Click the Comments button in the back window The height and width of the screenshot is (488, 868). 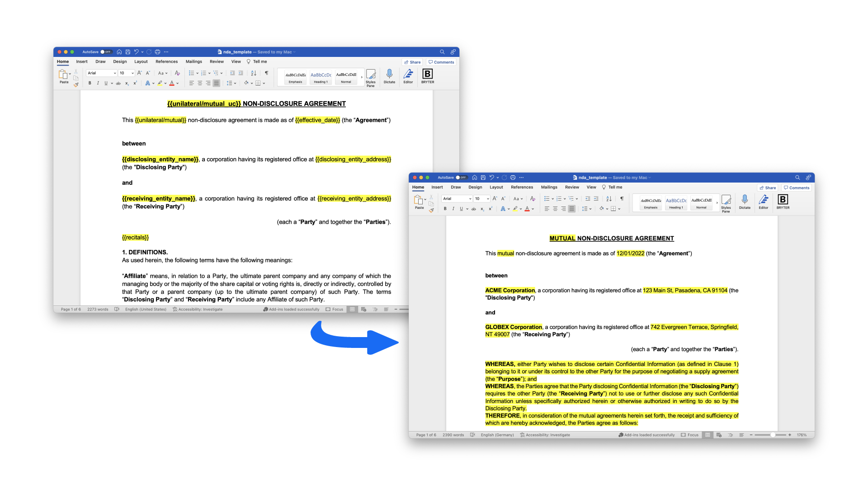click(441, 62)
